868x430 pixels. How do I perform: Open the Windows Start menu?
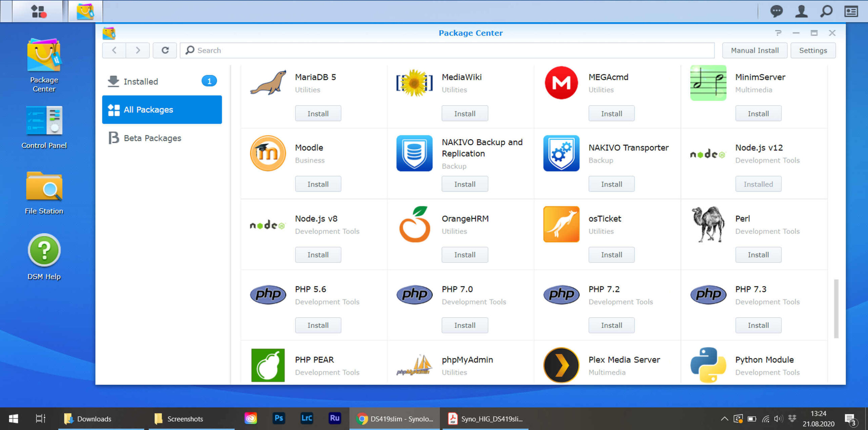(13, 419)
